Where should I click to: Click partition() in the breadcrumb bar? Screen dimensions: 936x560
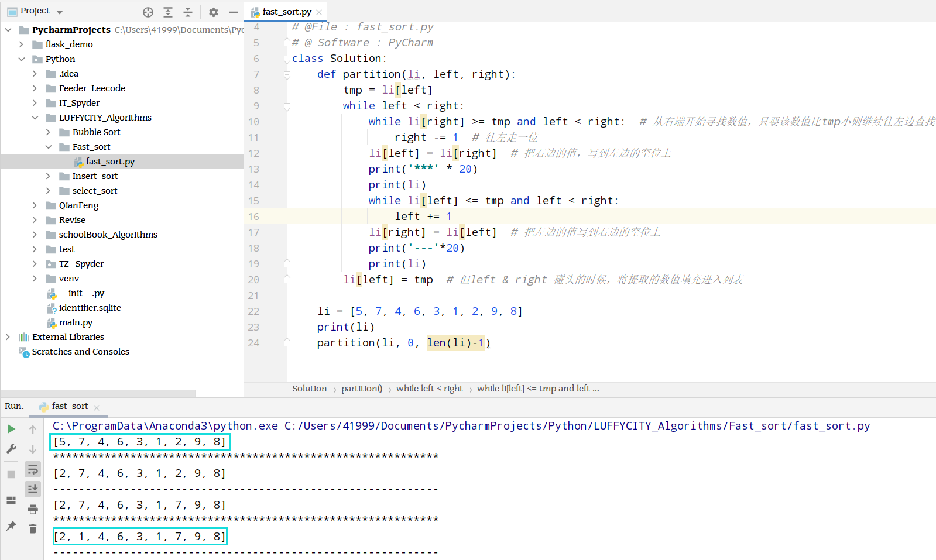click(x=362, y=389)
